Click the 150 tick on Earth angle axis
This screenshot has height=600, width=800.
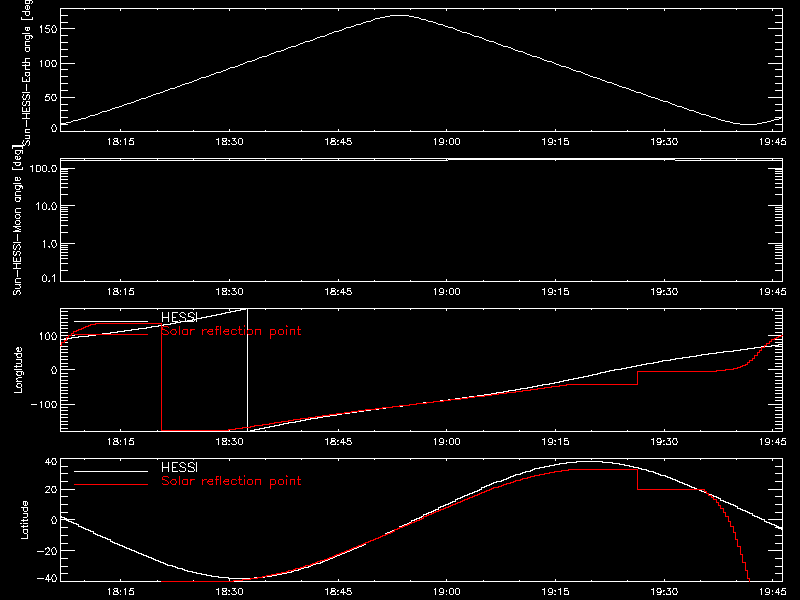[x=48, y=29]
